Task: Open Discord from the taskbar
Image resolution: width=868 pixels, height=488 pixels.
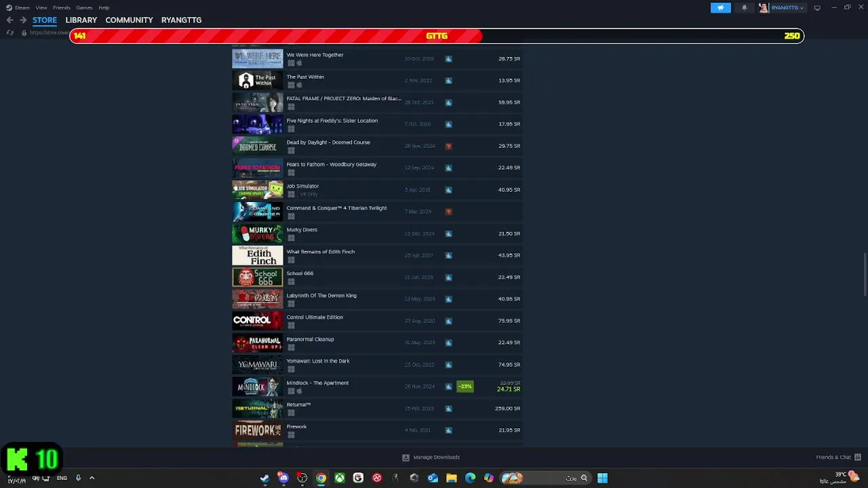Action: [283, 478]
